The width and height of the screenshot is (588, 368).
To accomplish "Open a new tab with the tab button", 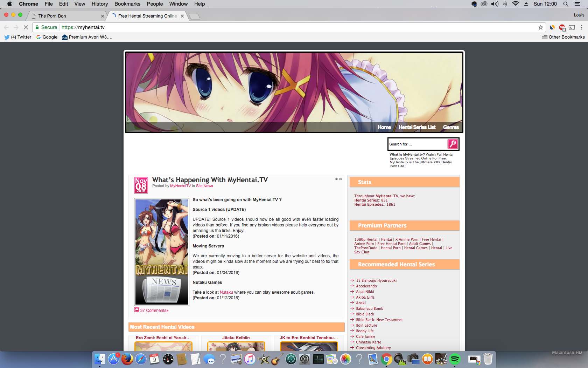I will tap(194, 16).
